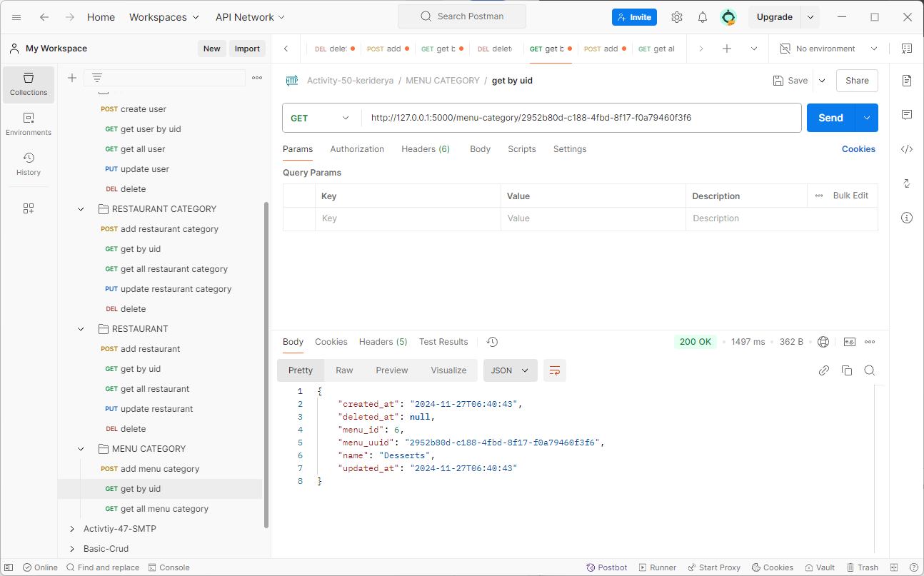Image resolution: width=924 pixels, height=576 pixels.
Task: Open the code snippet panel
Action: [x=907, y=149]
